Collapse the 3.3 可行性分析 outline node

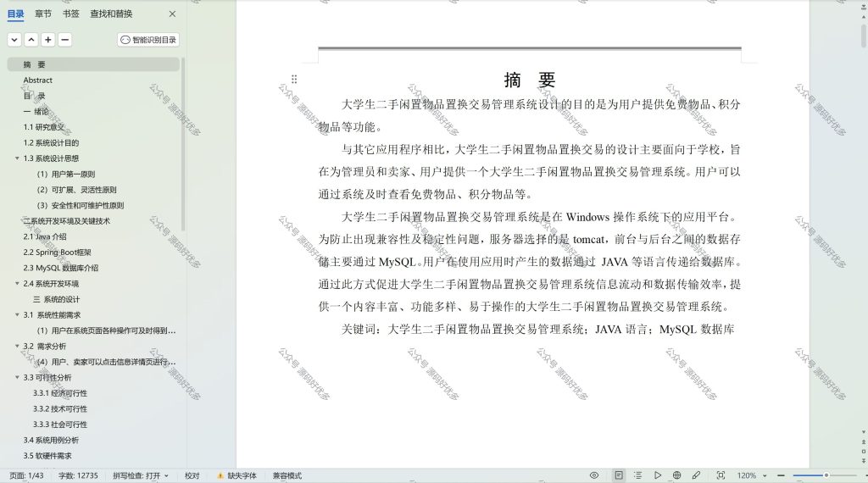point(17,377)
